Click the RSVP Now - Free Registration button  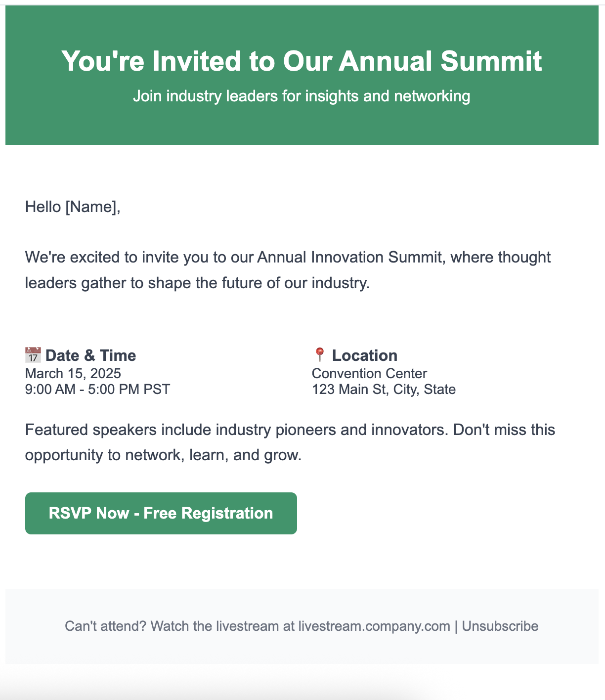tap(161, 513)
